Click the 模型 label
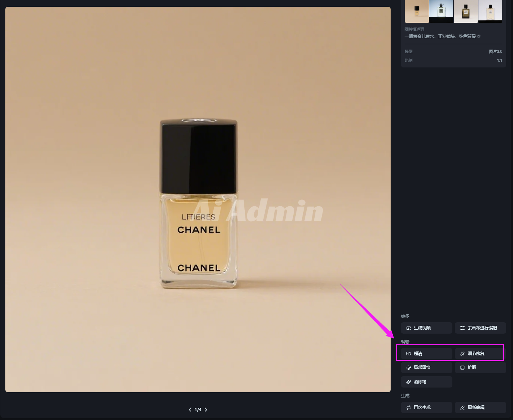The image size is (513, 420). click(408, 51)
